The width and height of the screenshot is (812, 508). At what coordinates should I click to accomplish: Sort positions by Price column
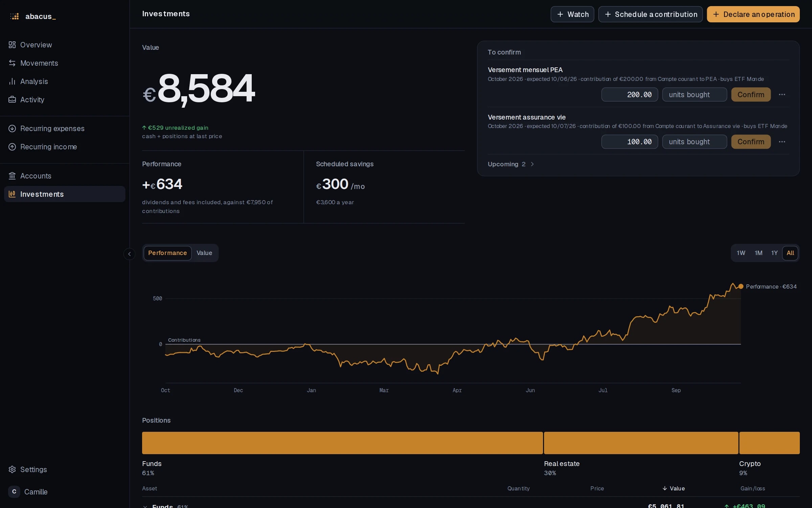pyautogui.click(x=597, y=488)
